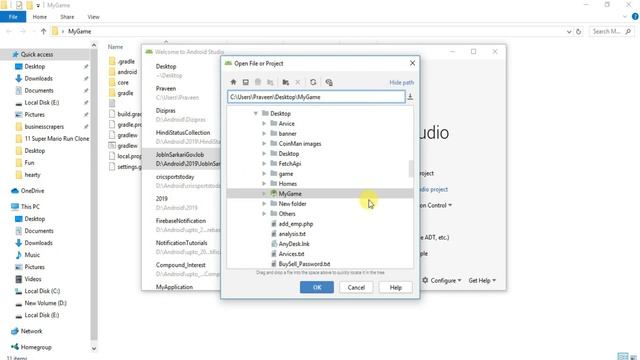The image size is (640, 360).
Task: Open the Share ribbon tab in Explorer
Action: [67, 17]
